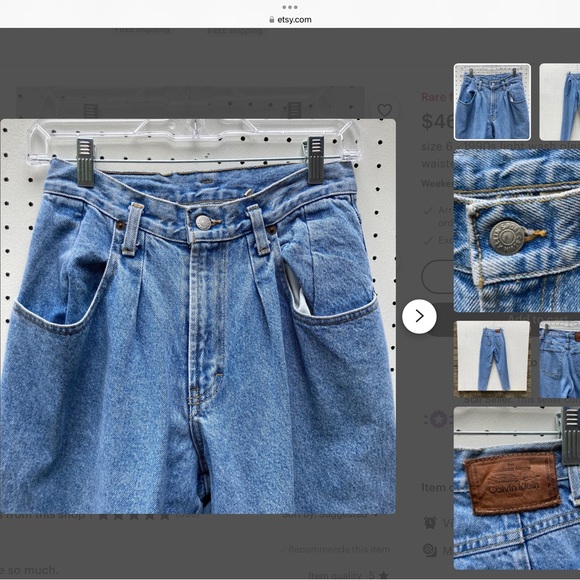
Task: Select the metal button close-up thumbnail
Action: 517,230
